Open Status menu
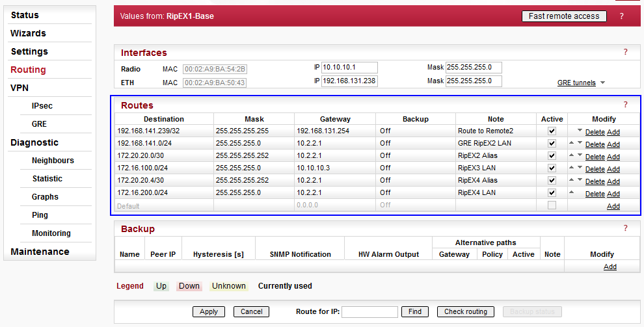This screenshot has height=327, width=644. point(25,15)
